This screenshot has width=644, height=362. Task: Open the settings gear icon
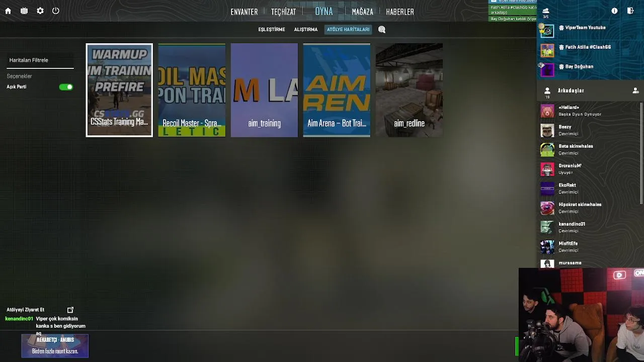point(40,11)
